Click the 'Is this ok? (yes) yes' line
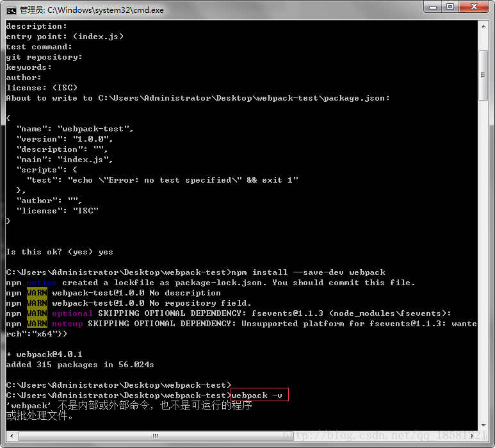495x448 pixels. click(x=60, y=252)
